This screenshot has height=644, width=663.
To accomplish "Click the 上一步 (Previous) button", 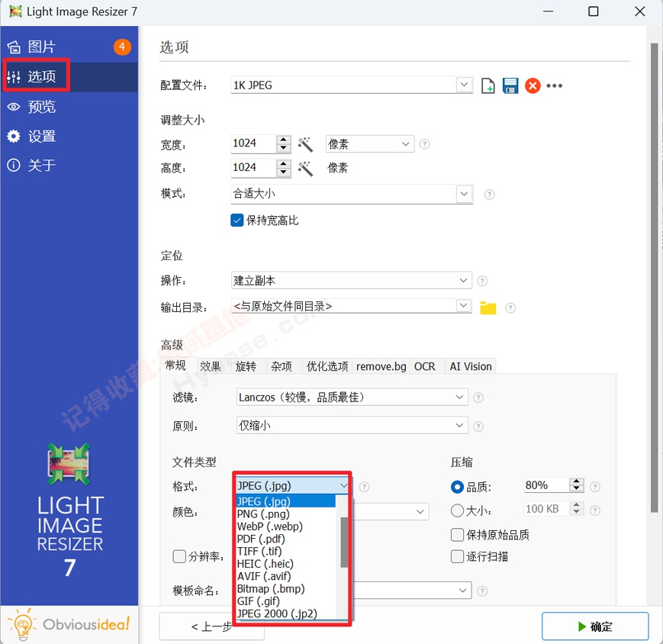I will click(211, 626).
